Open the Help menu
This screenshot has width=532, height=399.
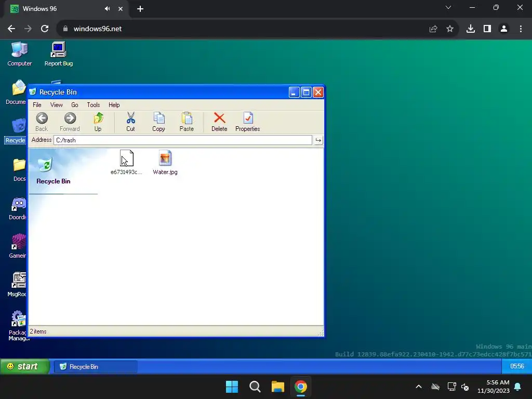coord(114,105)
